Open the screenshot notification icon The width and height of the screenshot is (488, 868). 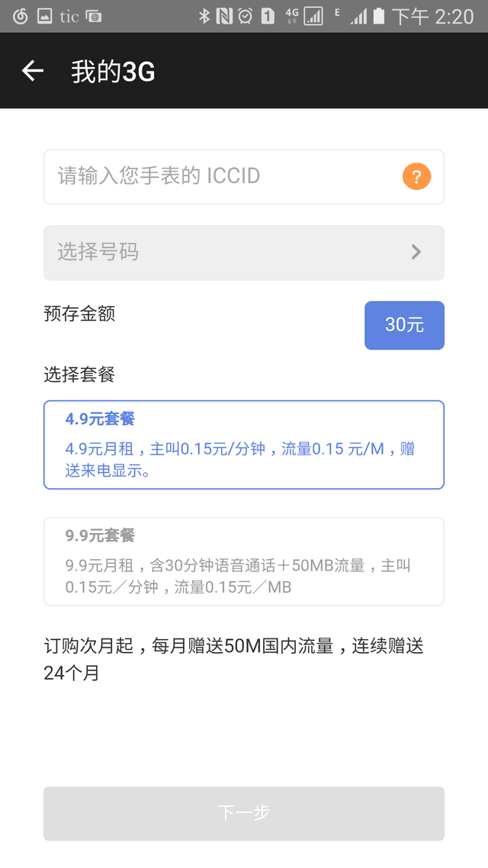[x=43, y=14]
